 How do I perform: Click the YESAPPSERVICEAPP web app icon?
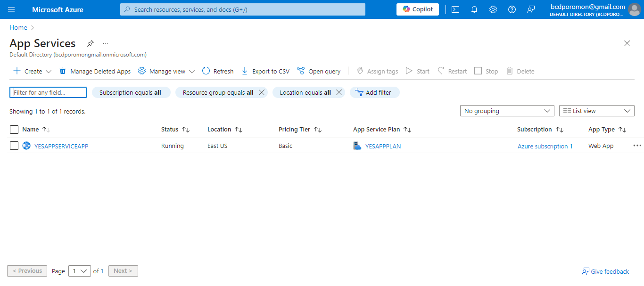pyautogui.click(x=26, y=146)
